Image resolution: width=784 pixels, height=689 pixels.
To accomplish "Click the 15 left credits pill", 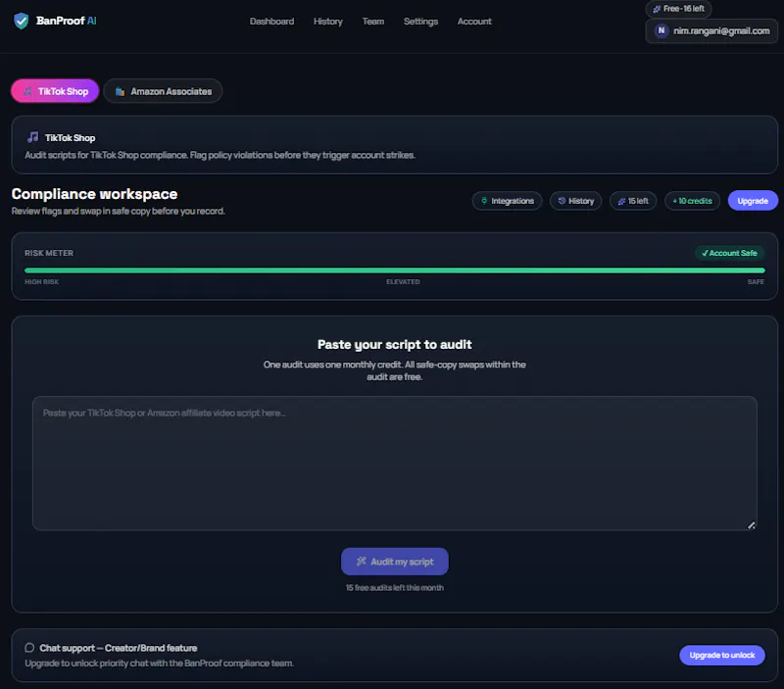I will pos(632,201).
